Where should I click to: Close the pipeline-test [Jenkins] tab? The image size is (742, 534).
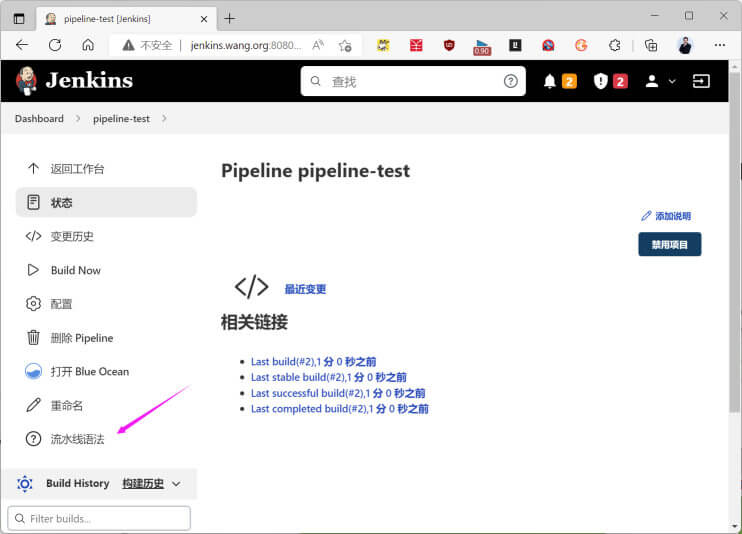click(204, 19)
